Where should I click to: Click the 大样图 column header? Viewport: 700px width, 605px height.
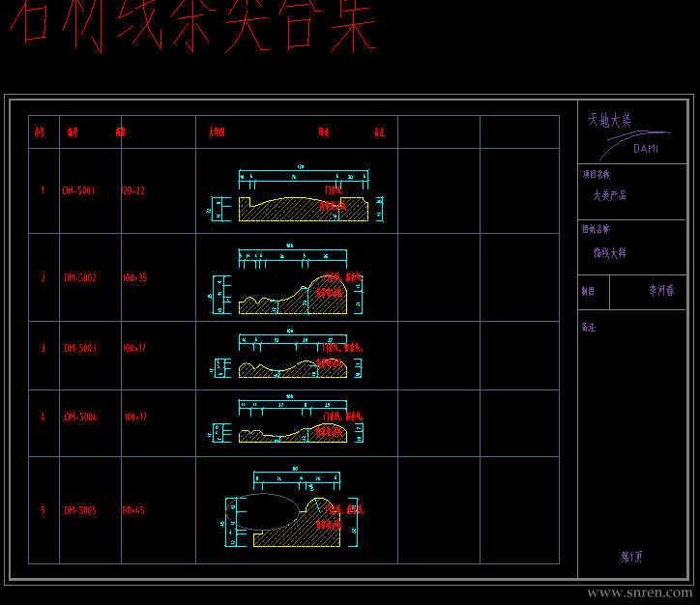(217, 132)
